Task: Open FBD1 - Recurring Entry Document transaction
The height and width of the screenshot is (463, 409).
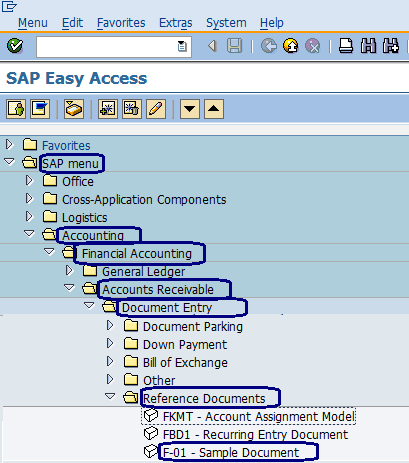Action: click(x=255, y=435)
